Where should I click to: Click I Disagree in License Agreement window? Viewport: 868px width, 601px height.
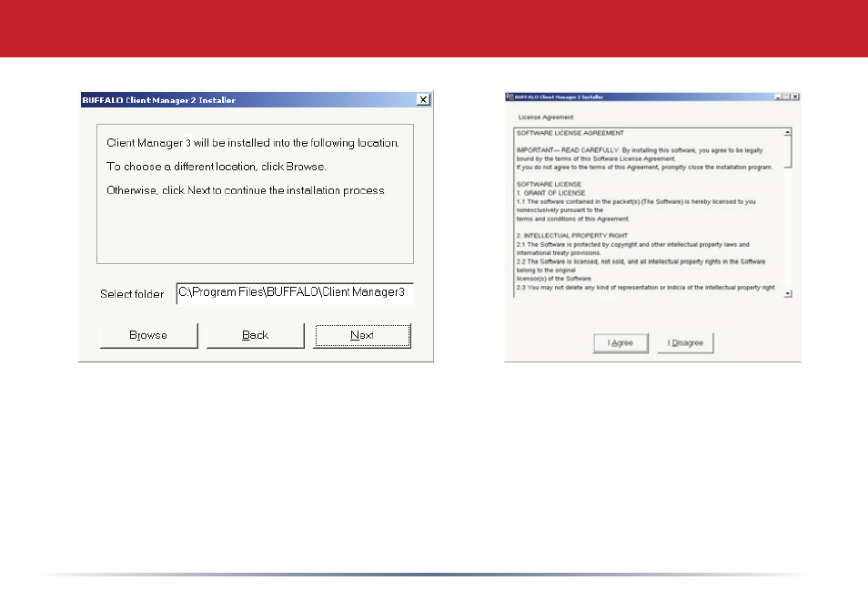[x=685, y=343]
